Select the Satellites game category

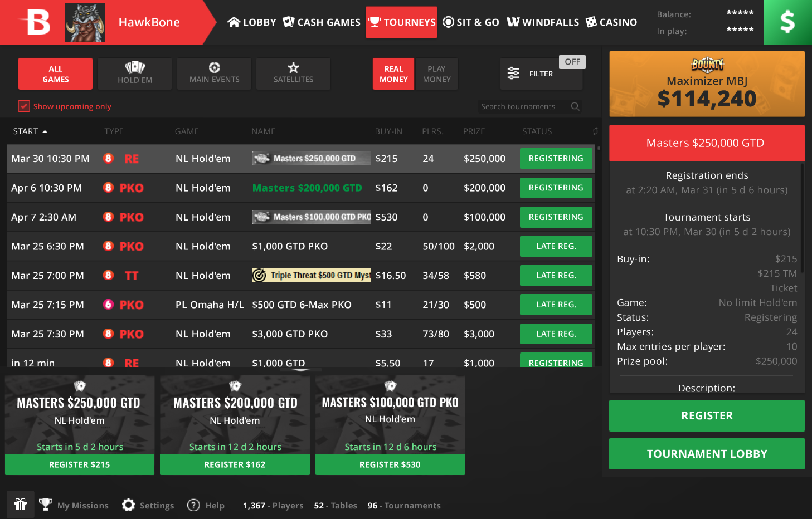293,74
